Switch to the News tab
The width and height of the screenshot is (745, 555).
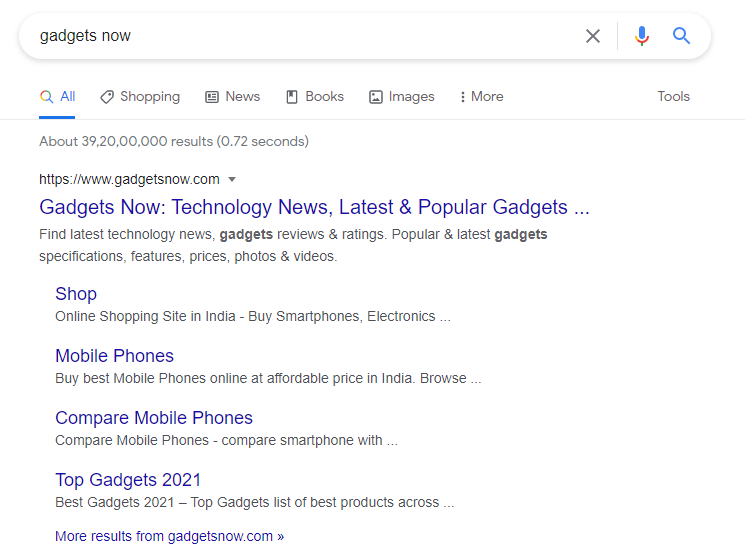coord(232,96)
